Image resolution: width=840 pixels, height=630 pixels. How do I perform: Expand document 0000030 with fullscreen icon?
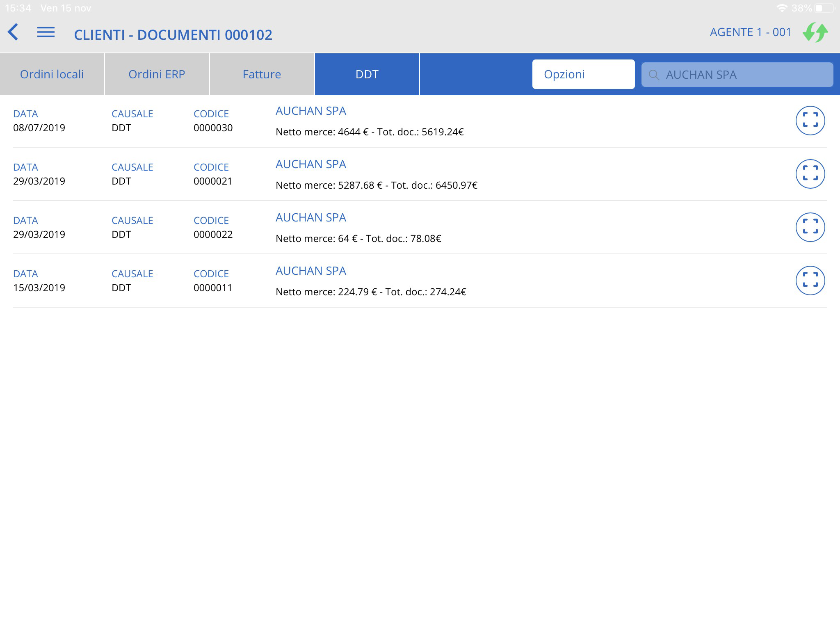tap(810, 121)
